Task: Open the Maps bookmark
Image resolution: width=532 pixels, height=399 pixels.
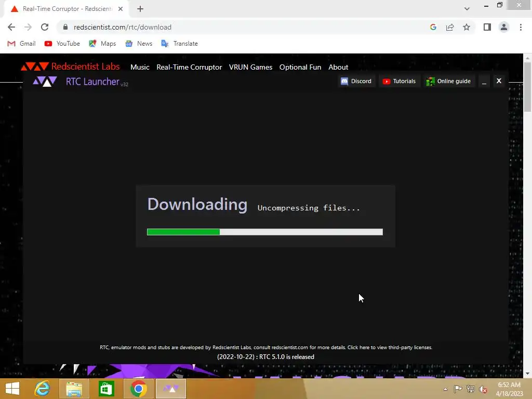Action: (102, 44)
